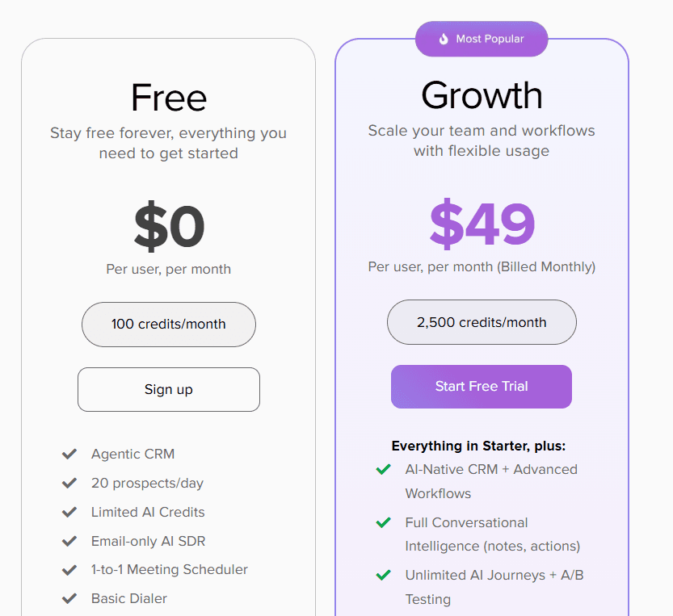
Task: Click the Everything in Starter, plus text
Action: 481,446
